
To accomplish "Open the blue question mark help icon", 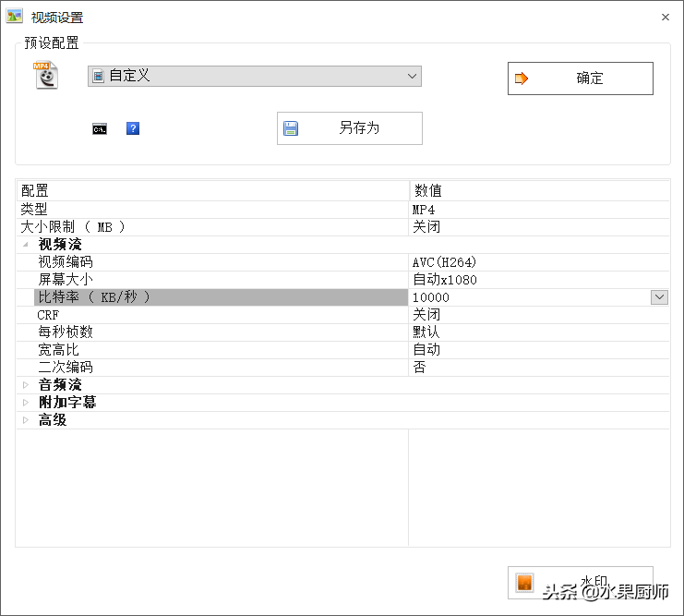I will 133,128.
